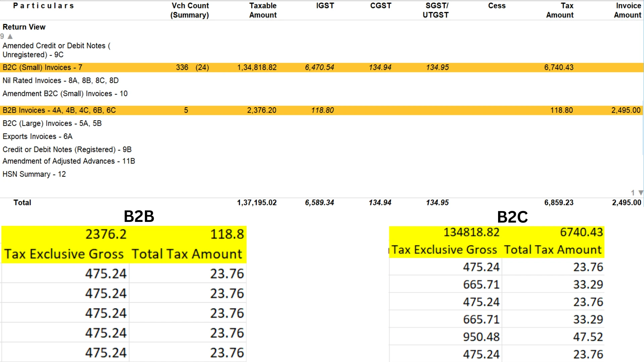Click the B2B Tax Exclusive Gross header cell
This screenshot has height=362, width=644.
(64, 254)
